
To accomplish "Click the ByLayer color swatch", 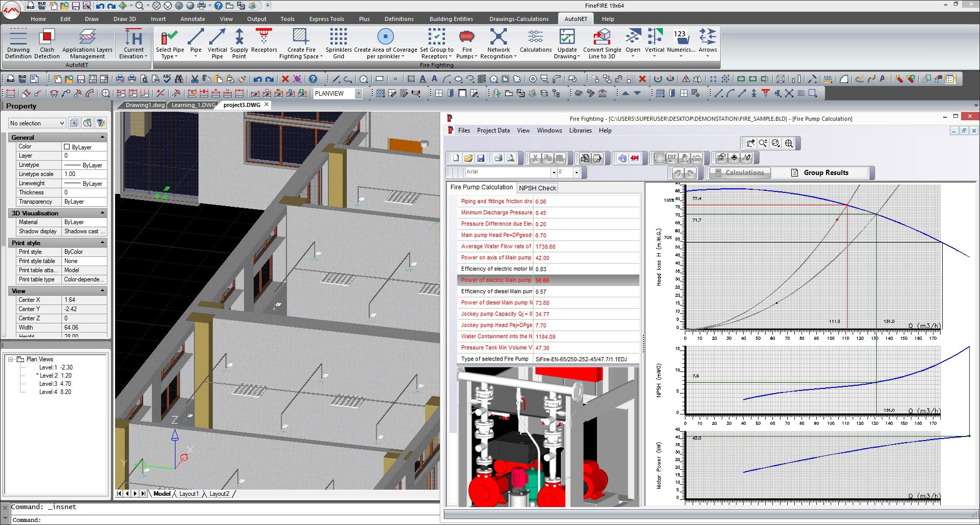I will [x=66, y=147].
